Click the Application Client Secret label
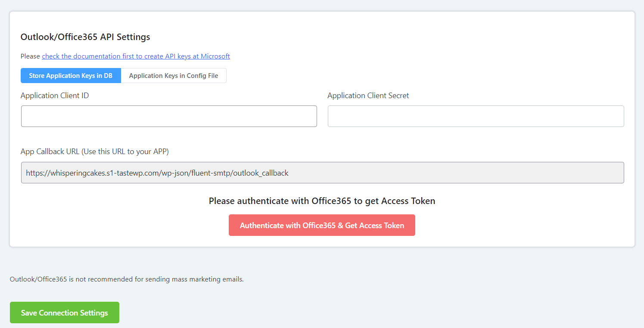 pyautogui.click(x=368, y=95)
